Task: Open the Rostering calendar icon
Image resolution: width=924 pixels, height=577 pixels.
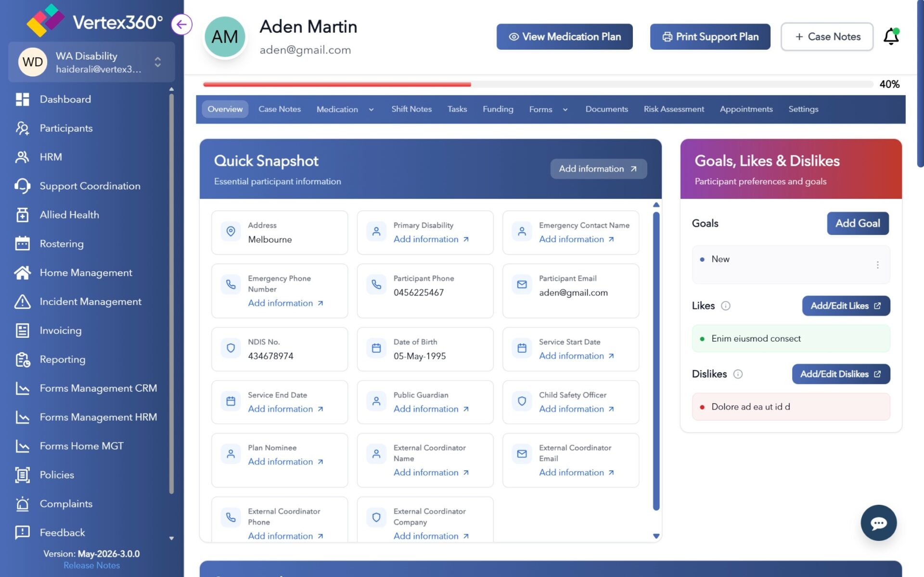Action: pyautogui.click(x=23, y=244)
